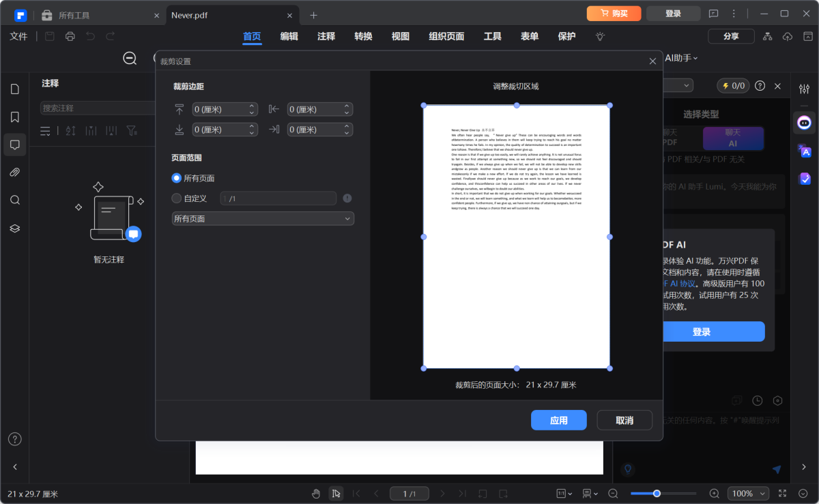Image resolution: width=819 pixels, height=504 pixels.
Task: Switch to the 转换 ribbon tab
Action: tap(363, 37)
